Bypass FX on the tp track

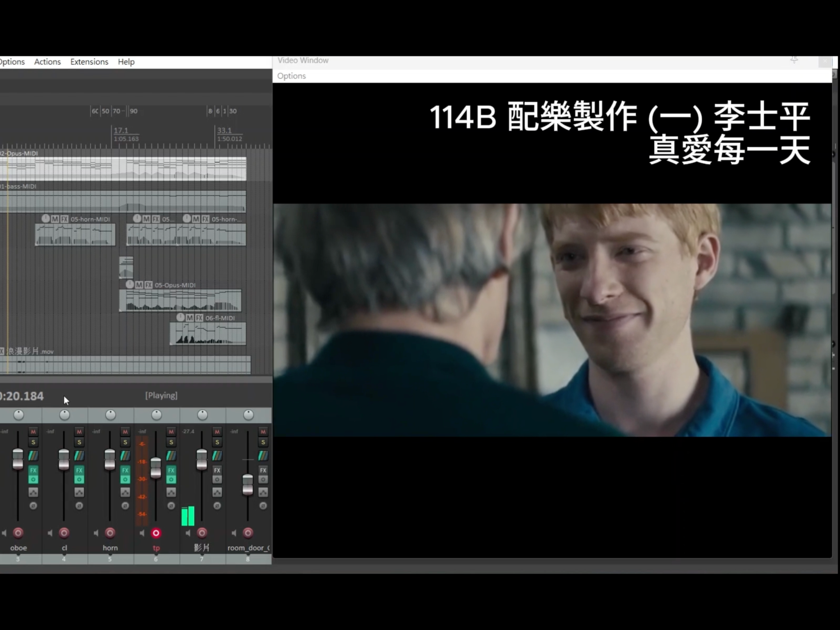pyautogui.click(x=171, y=479)
